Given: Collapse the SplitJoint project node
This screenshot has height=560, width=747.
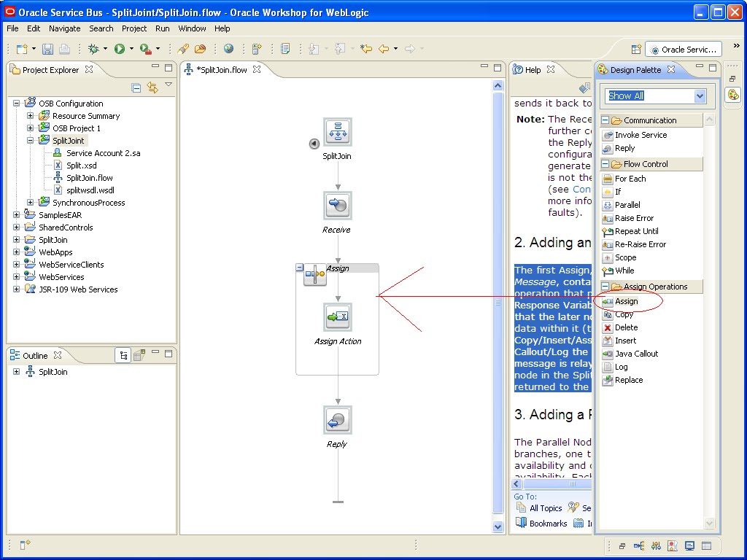Looking at the screenshot, I should click(30, 141).
